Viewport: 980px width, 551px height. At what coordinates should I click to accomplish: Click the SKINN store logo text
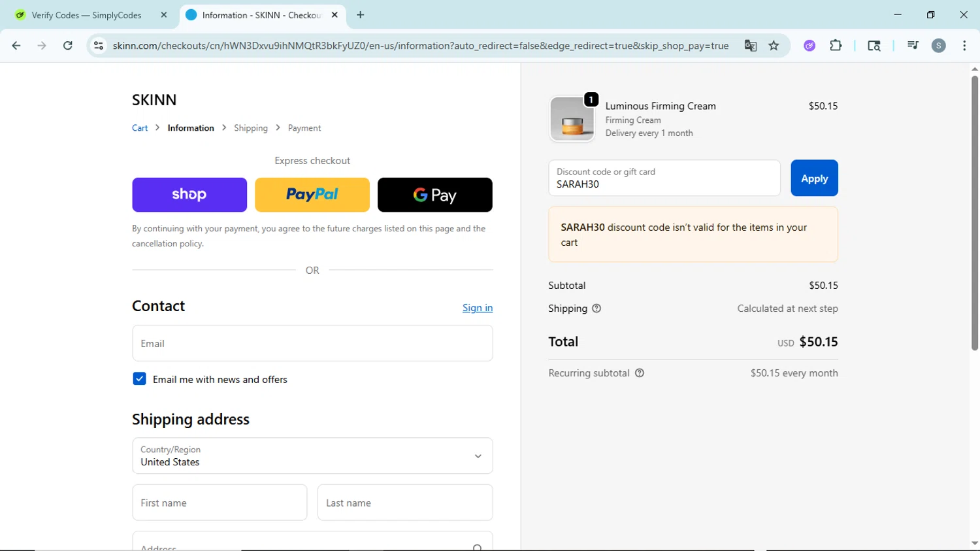point(154,100)
